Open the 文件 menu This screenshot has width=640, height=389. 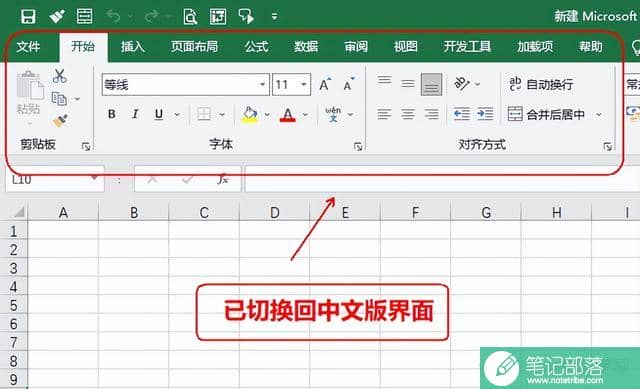point(28,47)
